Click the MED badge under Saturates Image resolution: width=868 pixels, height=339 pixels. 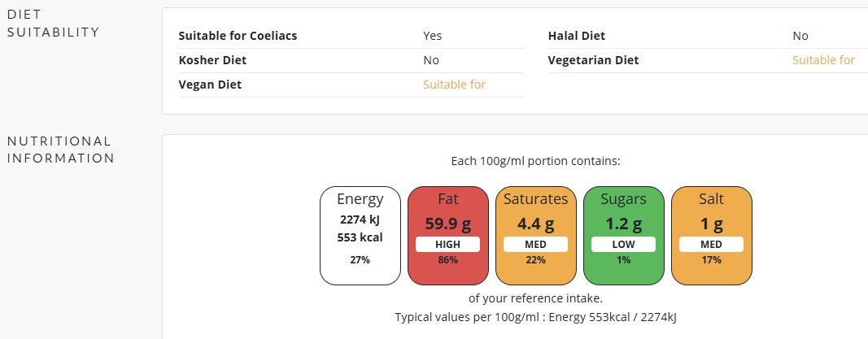pyautogui.click(x=535, y=245)
